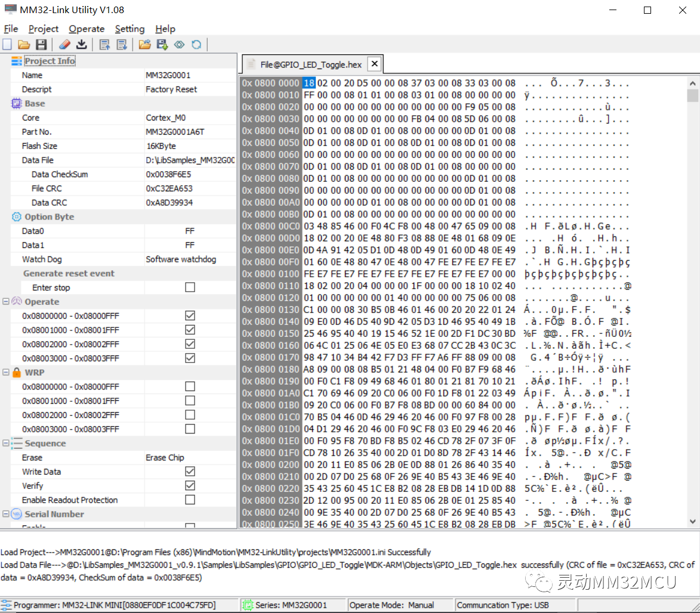Open the Help menu
The image size is (700, 613).
(165, 29)
